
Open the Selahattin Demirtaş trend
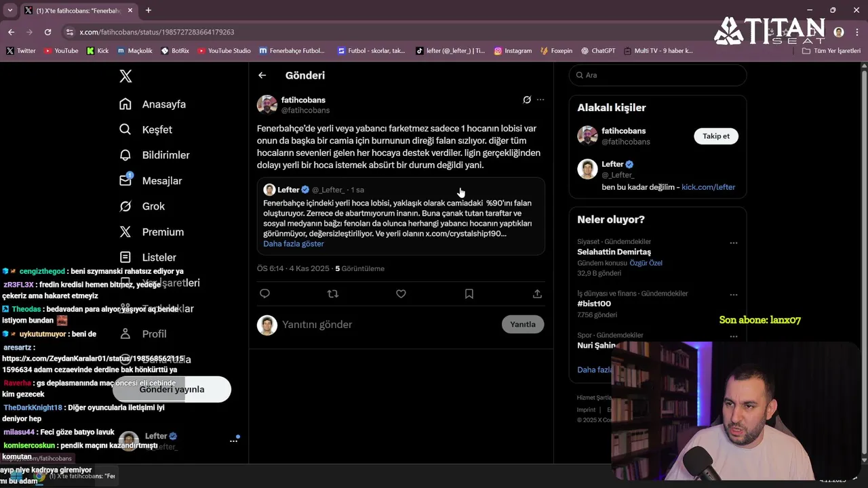614,252
